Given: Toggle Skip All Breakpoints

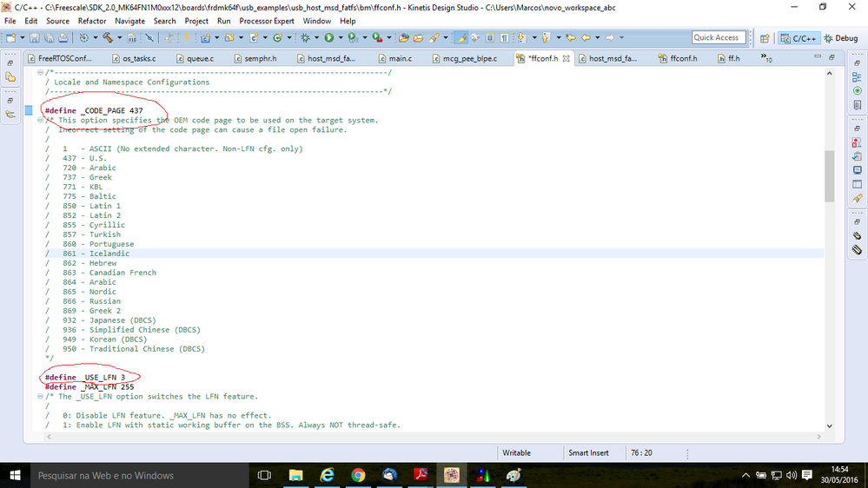Looking at the screenshot, I should 149,37.
